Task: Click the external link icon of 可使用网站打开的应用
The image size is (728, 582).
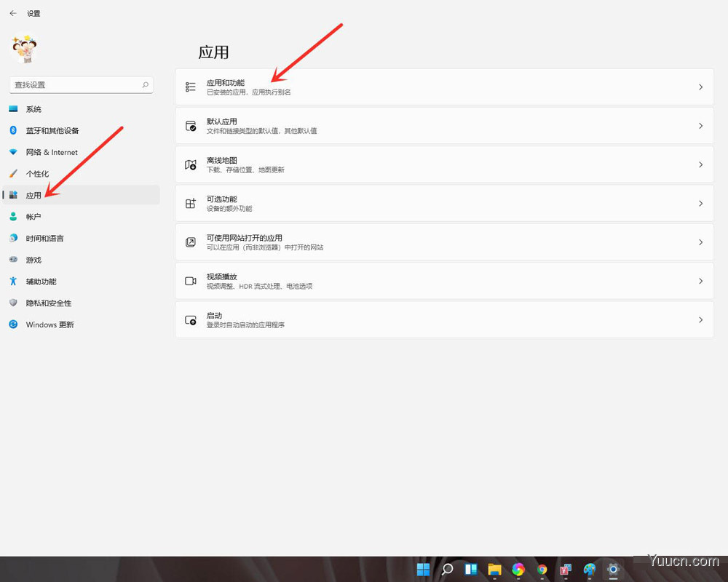Action: coord(190,242)
